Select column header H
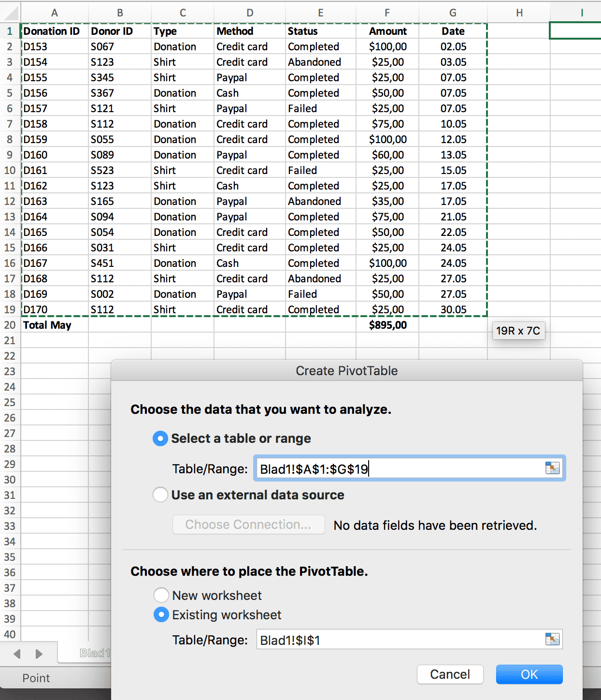The width and height of the screenshot is (601, 700). [x=519, y=13]
